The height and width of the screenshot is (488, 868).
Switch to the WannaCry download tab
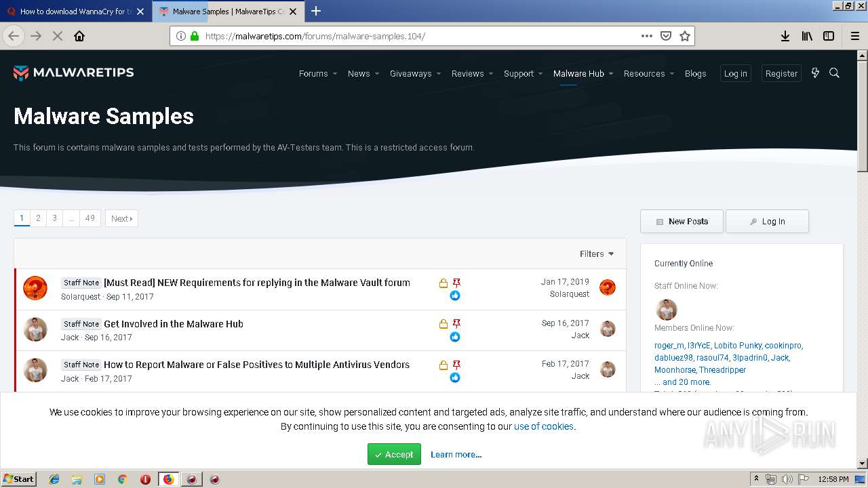point(75,12)
